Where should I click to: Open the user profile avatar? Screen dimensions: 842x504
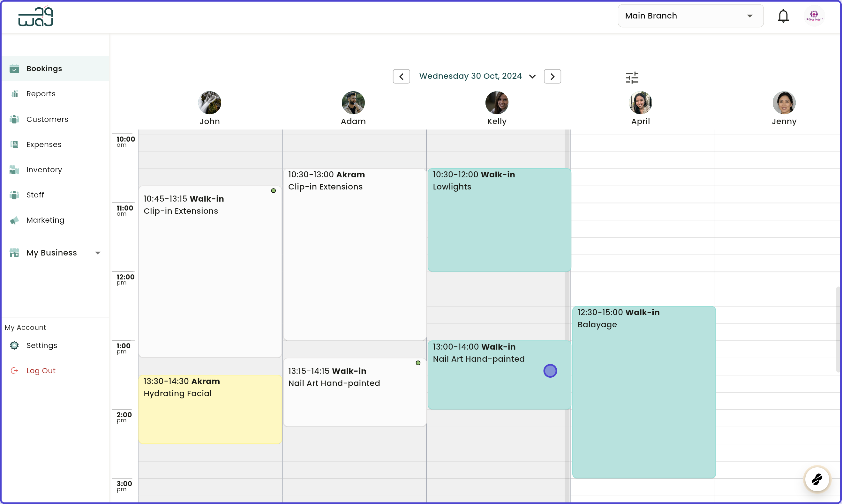pyautogui.click(x=814, y=16)
